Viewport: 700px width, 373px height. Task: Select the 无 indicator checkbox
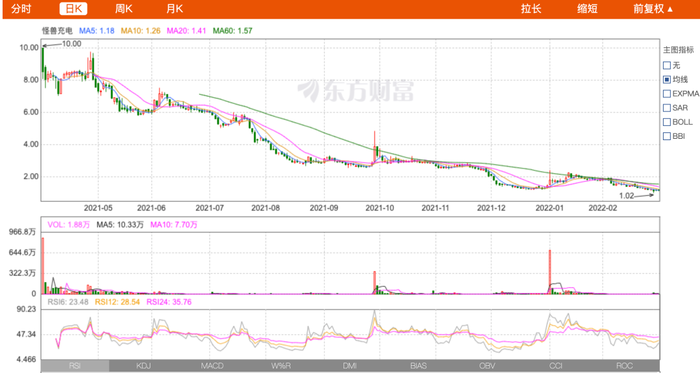pyautogui.click(x=667, y=66)
